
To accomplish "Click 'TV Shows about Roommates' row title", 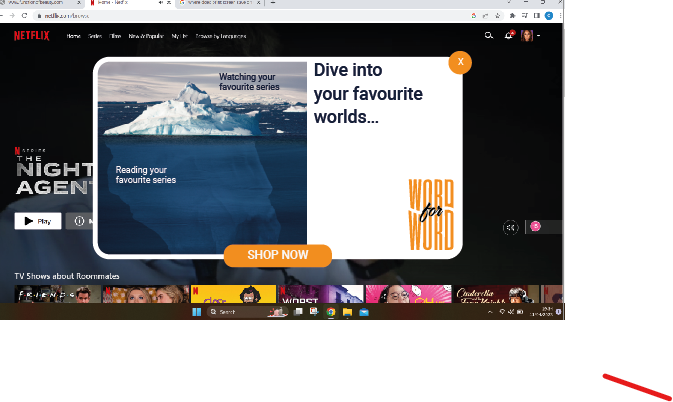I will (x=67, y=276).
